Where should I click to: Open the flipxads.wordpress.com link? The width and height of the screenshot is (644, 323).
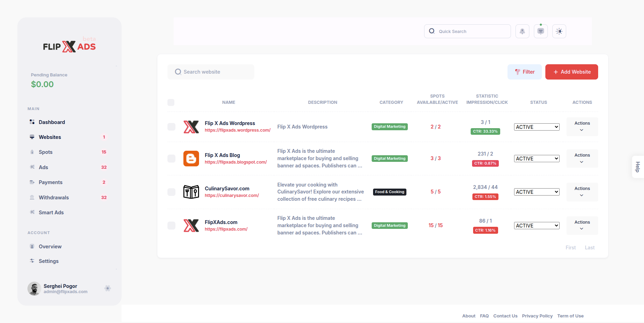coord(238,130)
